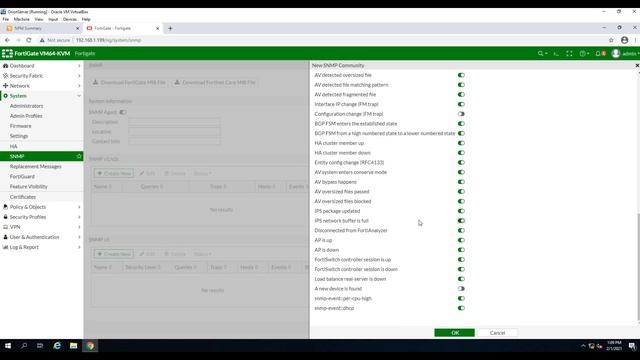Image resolution: width=640 pixels, height=360 pixels.
Task: Cancel the New SNMP Community dialog
Action: tap(498, 333)
